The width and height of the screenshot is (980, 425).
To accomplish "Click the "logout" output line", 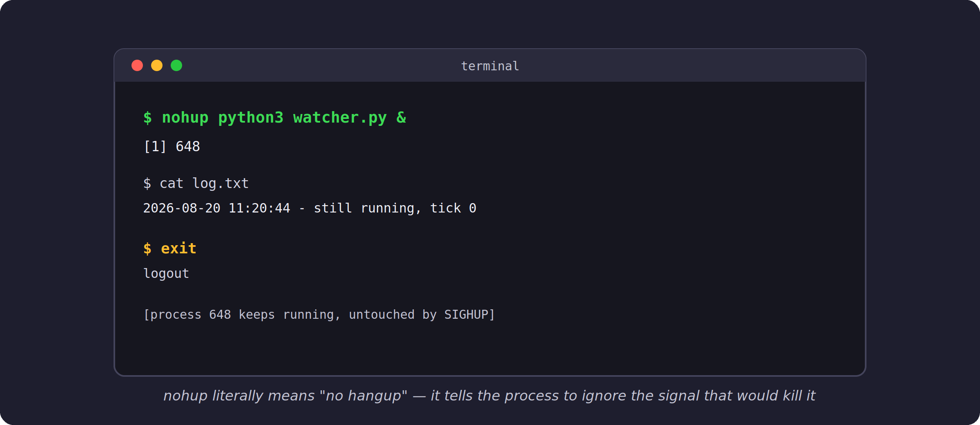I will tap(166, 273).
